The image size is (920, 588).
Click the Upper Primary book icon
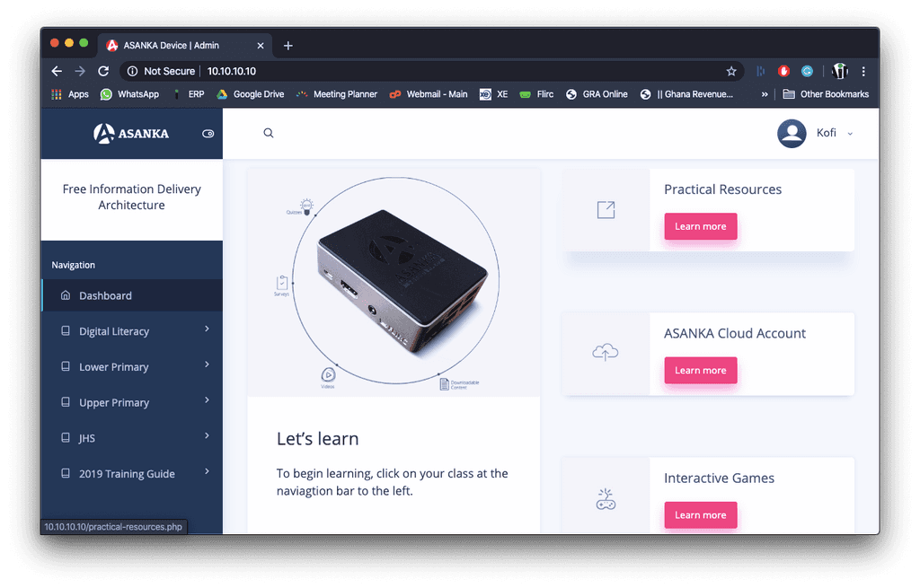[x=66, y=402]
